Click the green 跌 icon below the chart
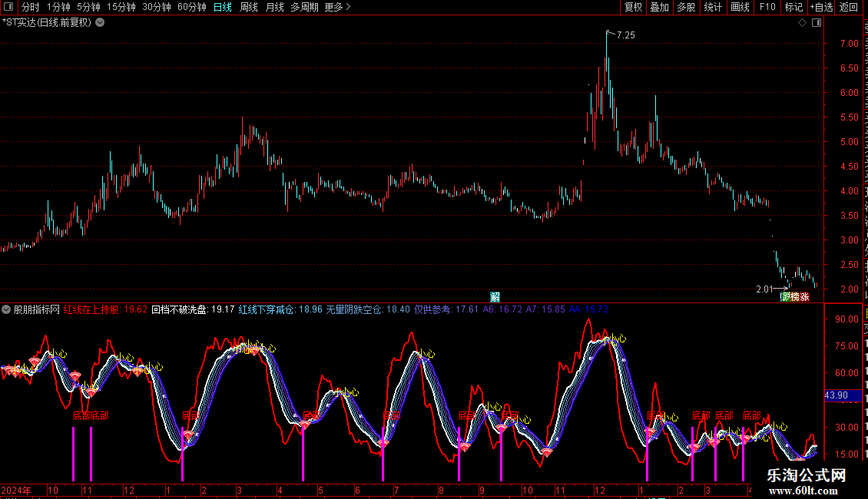Viewport: 868px width, 499px height. pos(787,297)
